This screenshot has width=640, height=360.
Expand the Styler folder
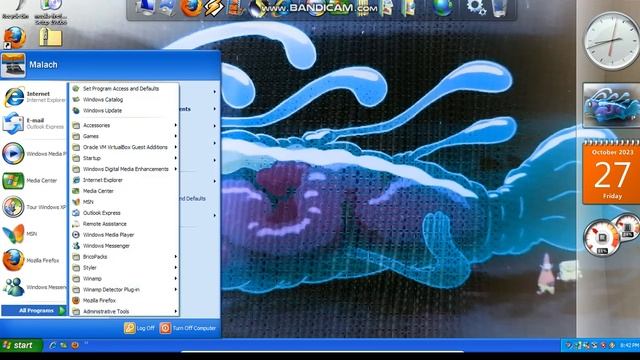124,268
